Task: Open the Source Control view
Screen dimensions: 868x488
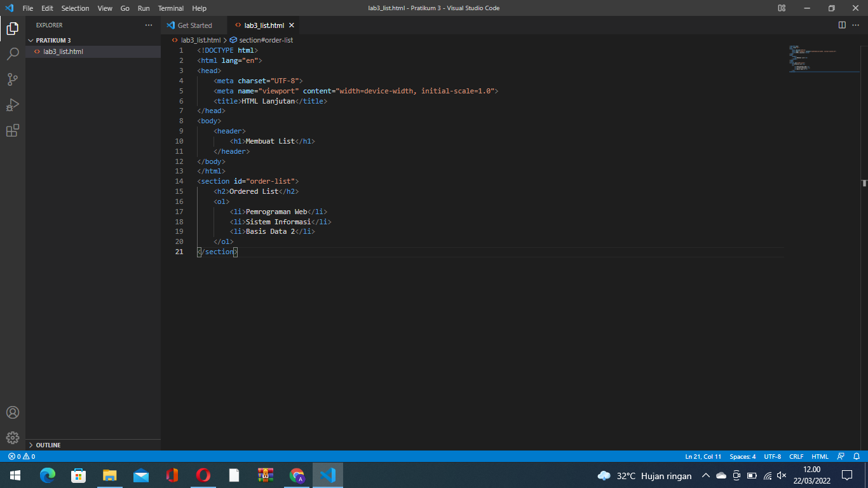Action: tap(13, 79)
